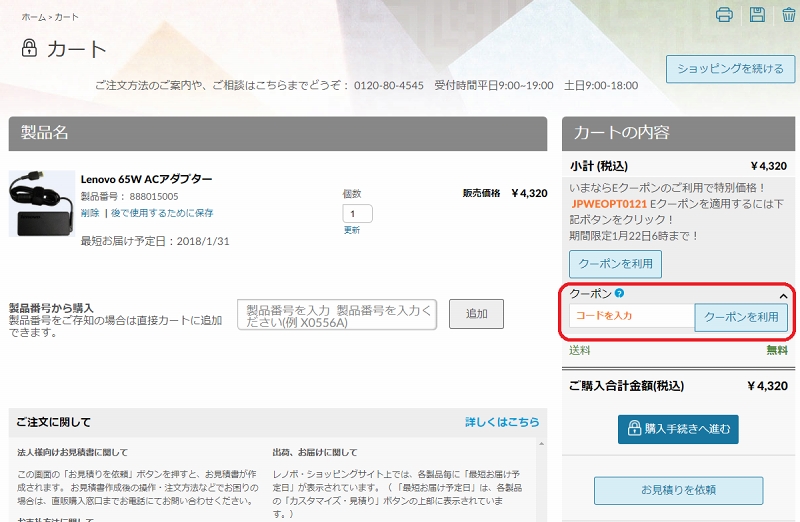Click the 削除 link for AC adapter
Viewport: 800px width, 522px height.
(90, 213)
